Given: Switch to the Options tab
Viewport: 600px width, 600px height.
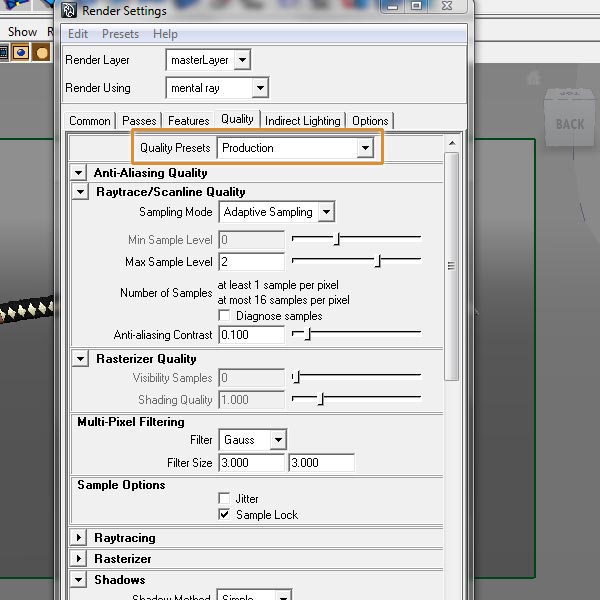Looking at the screenshot, I should (x=370, y=121).
